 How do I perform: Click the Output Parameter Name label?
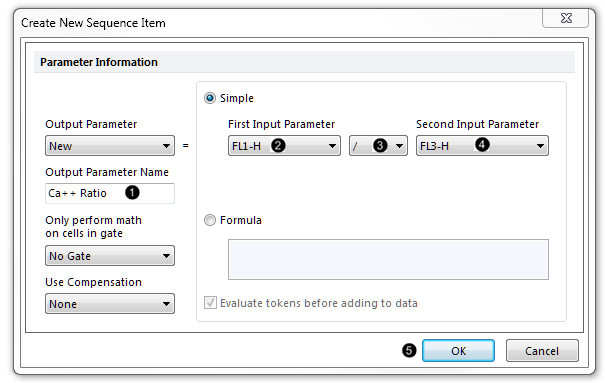click(x=107, y=172)
